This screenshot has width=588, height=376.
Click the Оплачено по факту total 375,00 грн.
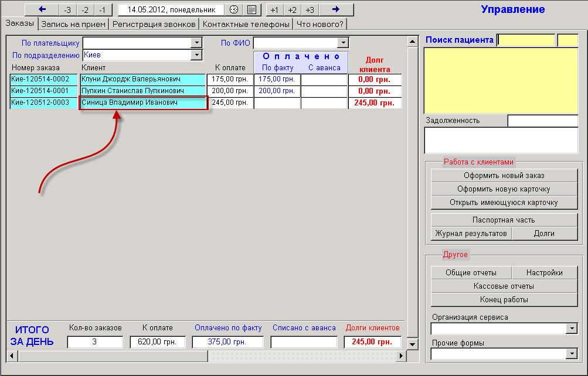(x=227, y=342)
